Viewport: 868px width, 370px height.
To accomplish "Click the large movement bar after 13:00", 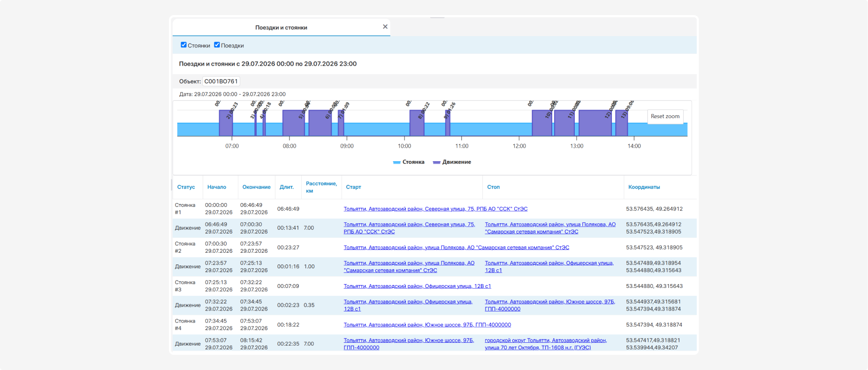I will click(x=595, y=123).
